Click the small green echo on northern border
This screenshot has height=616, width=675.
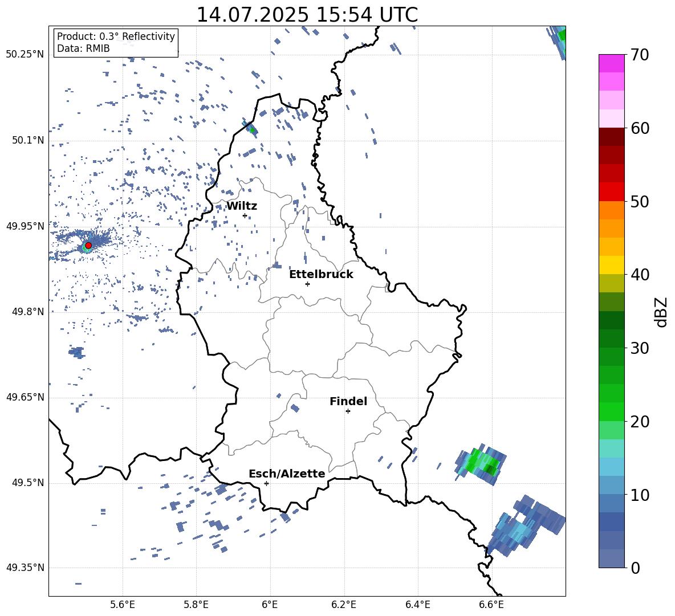pyautogui.click(x=252, y=129)
